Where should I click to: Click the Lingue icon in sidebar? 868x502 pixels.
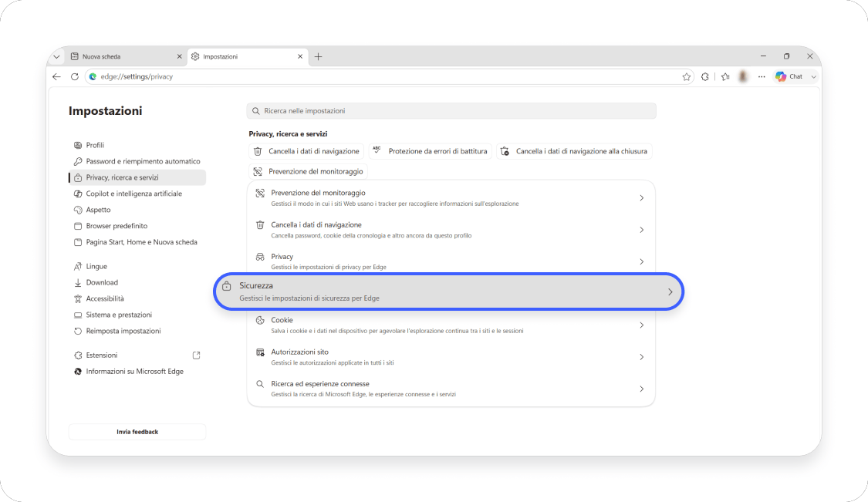[77, 266]
